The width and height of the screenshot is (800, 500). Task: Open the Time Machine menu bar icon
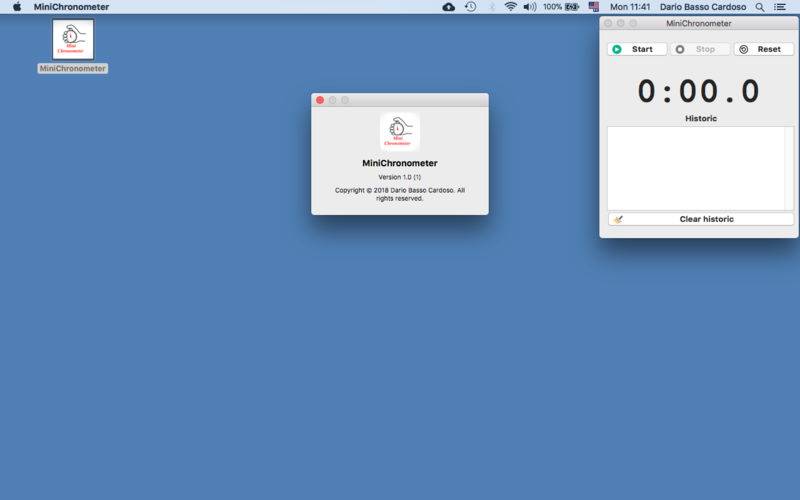point(470,7)
